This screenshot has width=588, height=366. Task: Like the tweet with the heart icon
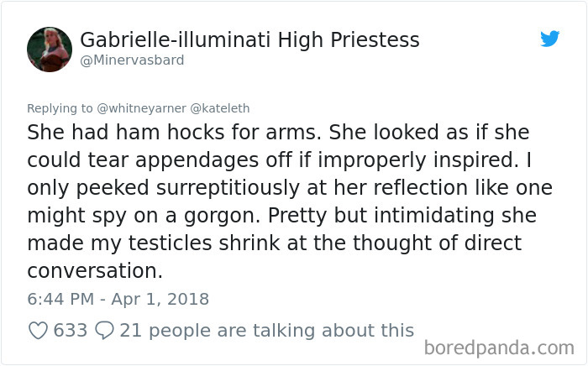tap(38, 331)
